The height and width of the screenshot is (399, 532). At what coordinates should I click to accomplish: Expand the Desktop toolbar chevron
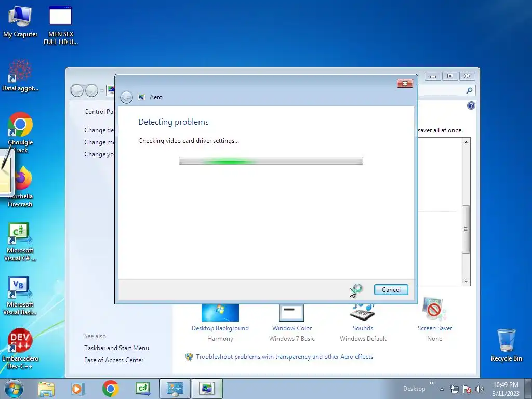click(432, 383)
